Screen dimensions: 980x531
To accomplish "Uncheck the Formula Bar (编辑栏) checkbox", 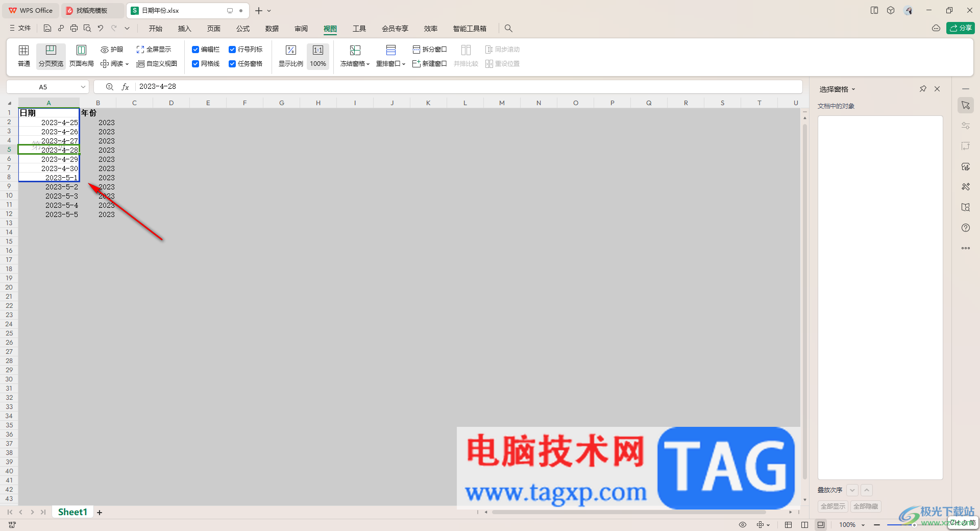I will point(195,50).
